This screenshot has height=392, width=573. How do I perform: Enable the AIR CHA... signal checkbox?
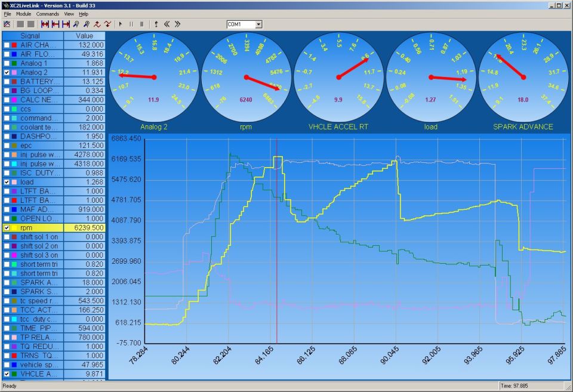pos(7,45)
